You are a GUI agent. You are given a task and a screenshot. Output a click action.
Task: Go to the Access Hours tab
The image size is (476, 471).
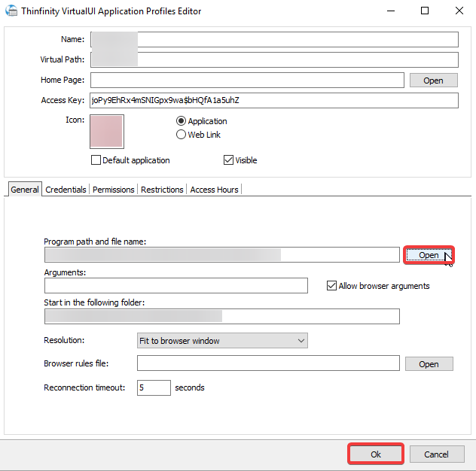(x=214, y=190)
